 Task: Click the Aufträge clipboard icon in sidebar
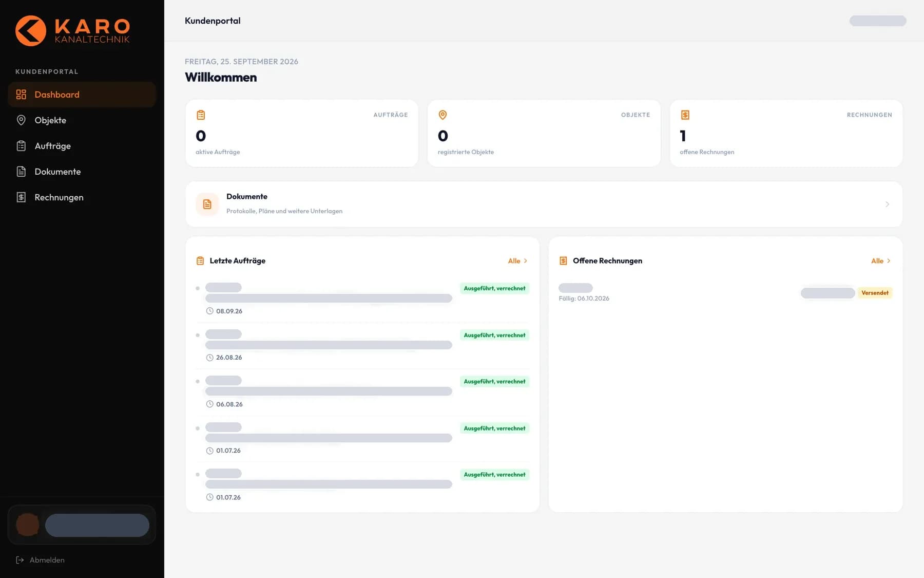[x=21, y=146]
